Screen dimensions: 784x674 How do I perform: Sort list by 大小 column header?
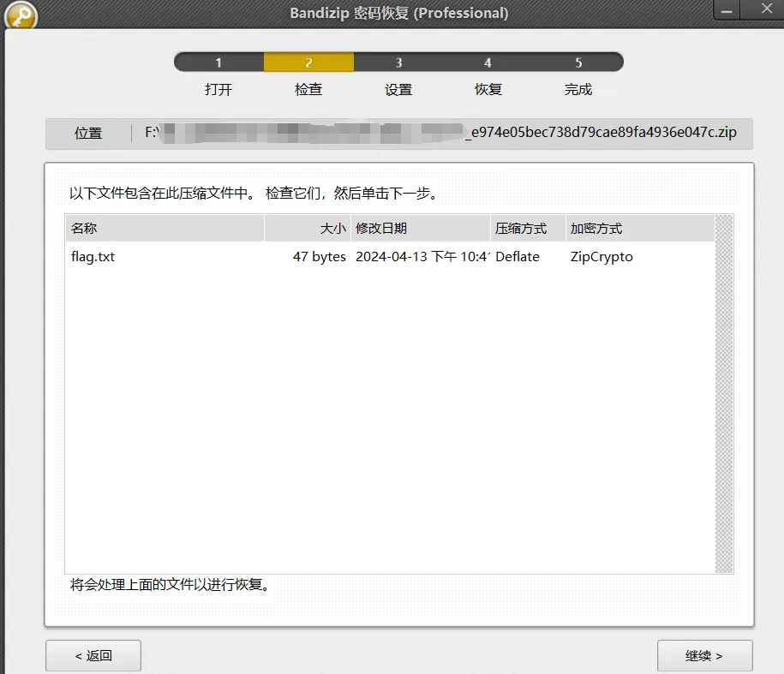pyautogui.click(x=308, y=229)
